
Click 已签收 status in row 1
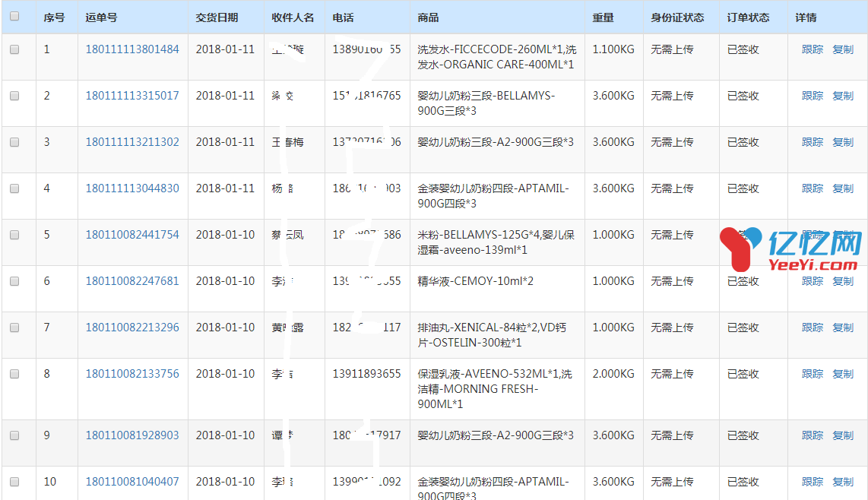pos(743,49)
